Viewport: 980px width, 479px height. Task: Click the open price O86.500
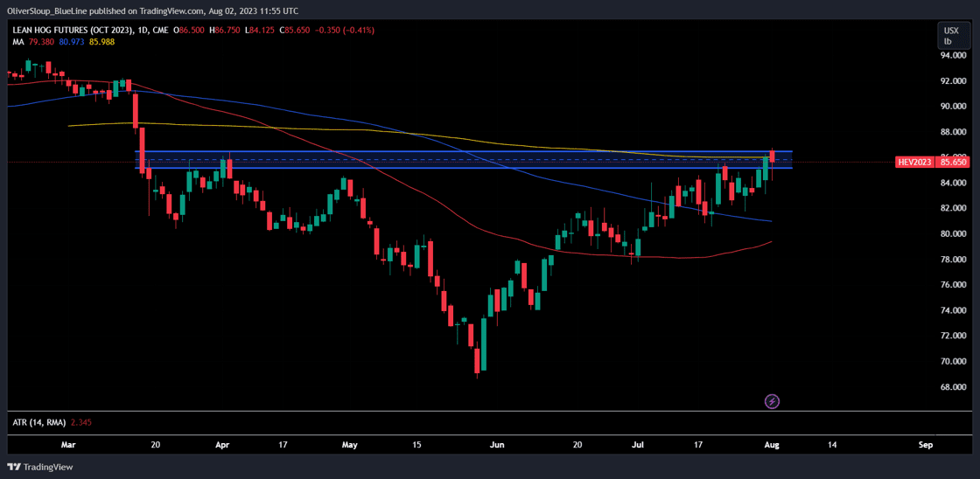coord(188,31)
